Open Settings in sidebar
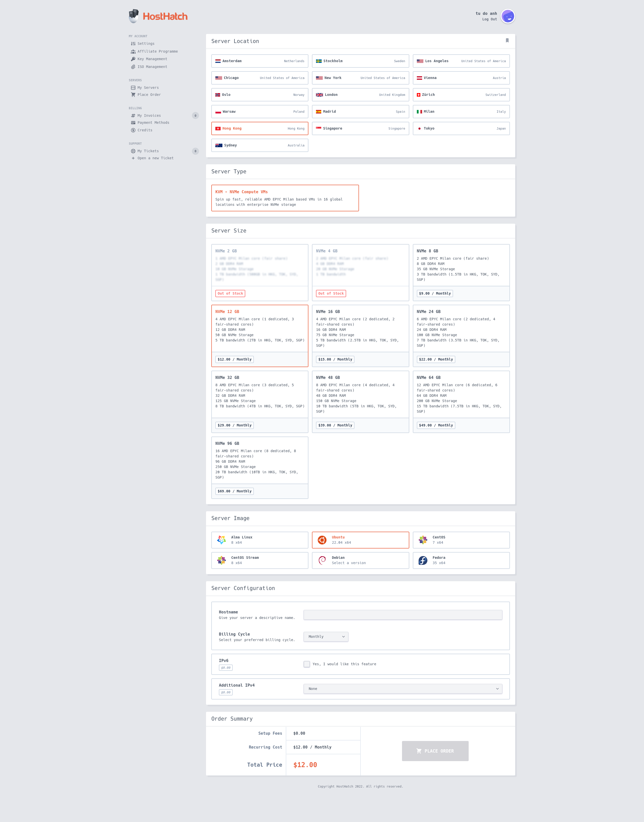644x822 pixels. click(146, 44)
